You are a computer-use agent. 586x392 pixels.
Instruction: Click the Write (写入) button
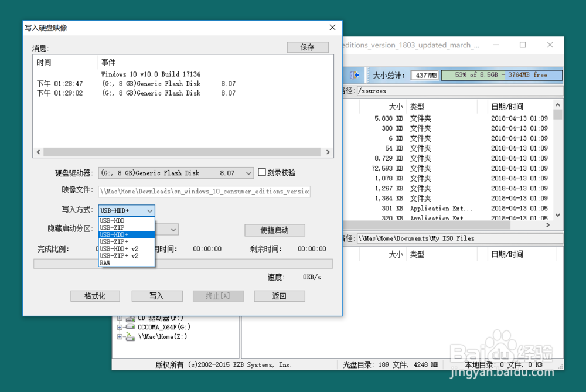(x=157, y=296)
